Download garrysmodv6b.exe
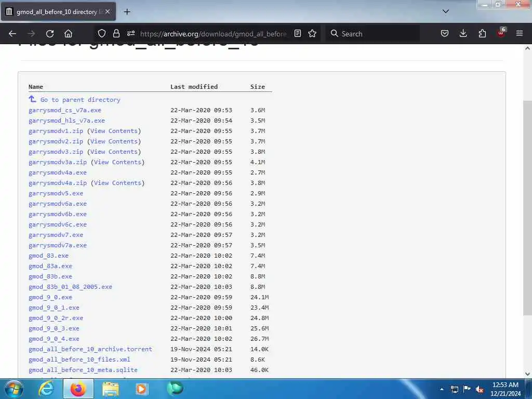 pyautogui.click(x=58, y=214)
